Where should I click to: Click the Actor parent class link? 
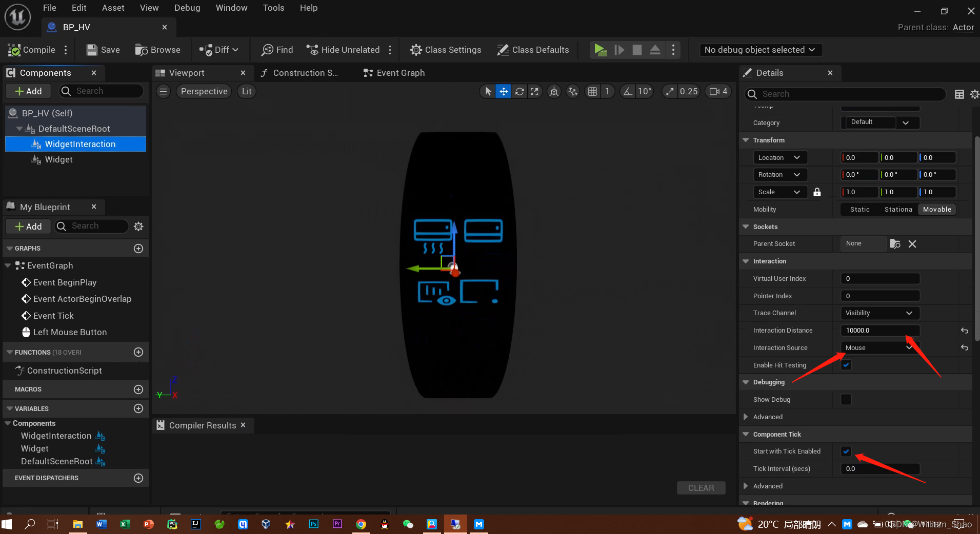click(963, 27)
